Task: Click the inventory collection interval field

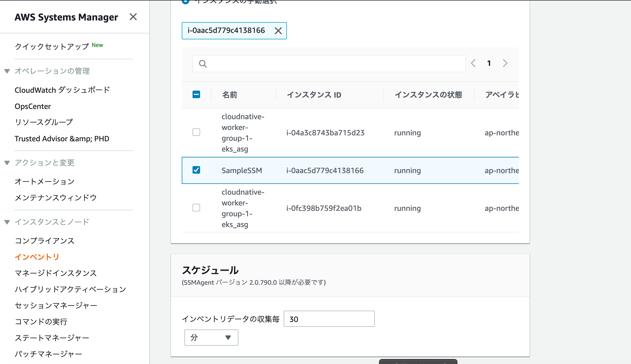Action: (x=329, y=319)
